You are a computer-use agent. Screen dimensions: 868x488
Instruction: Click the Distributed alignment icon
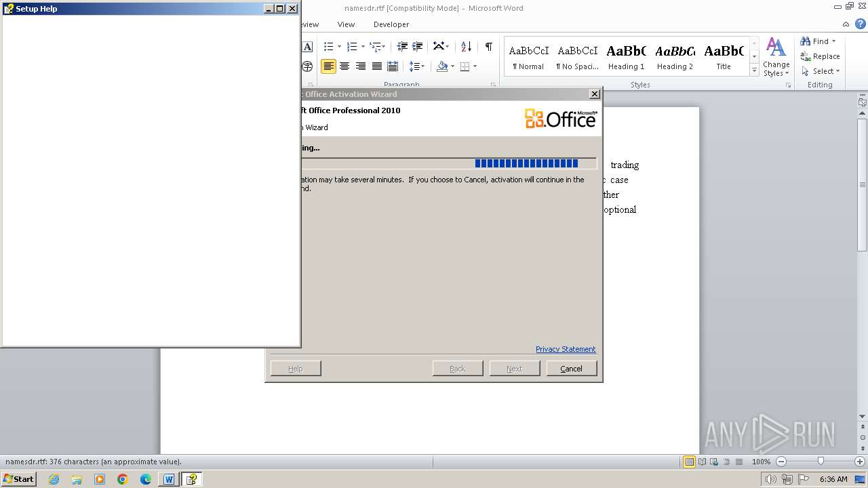tap(393, 66)
